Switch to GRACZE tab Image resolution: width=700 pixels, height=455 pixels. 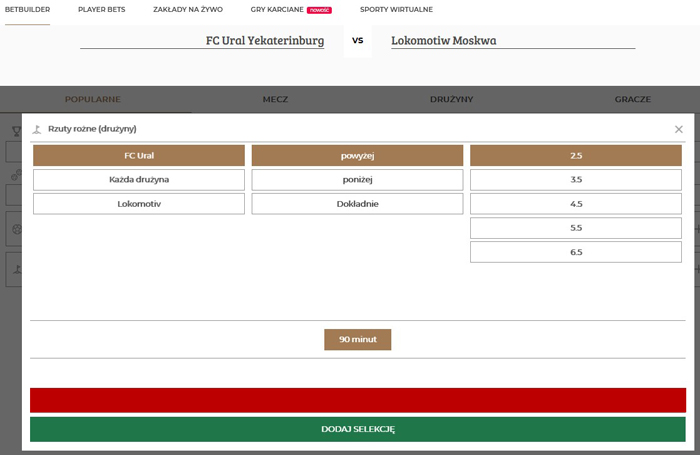[633, 99]
